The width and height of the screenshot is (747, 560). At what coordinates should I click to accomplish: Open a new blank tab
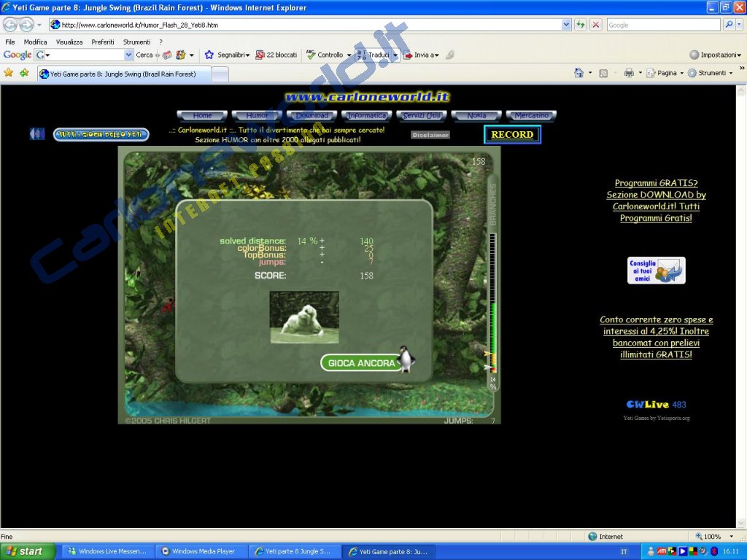coord(220,74)
